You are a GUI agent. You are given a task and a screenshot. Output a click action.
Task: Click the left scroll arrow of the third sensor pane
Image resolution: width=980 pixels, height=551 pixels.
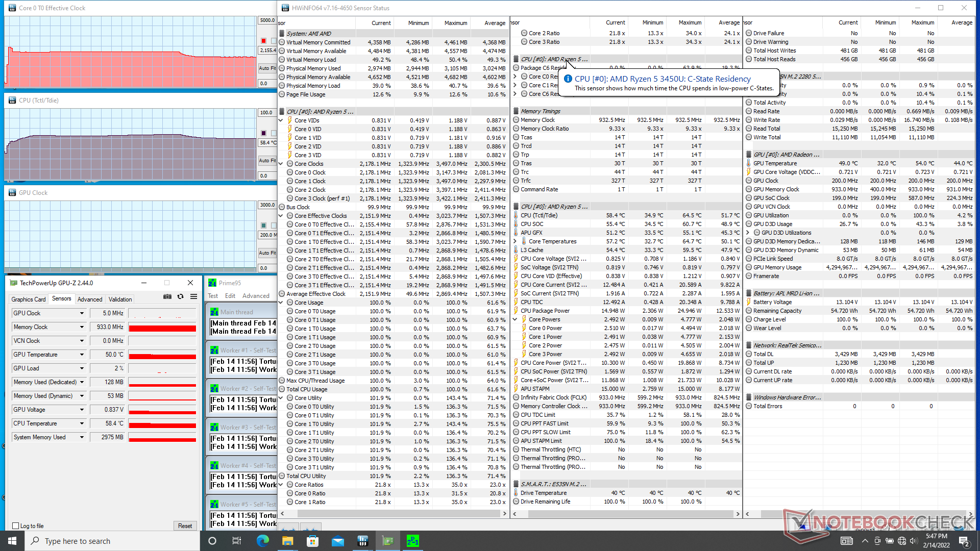coord(747,514)
